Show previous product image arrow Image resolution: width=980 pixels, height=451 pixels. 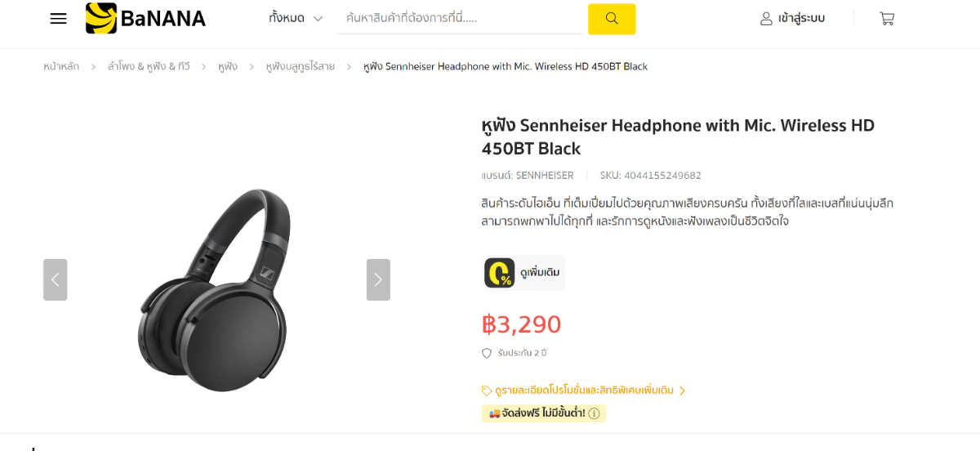[55, 279]
